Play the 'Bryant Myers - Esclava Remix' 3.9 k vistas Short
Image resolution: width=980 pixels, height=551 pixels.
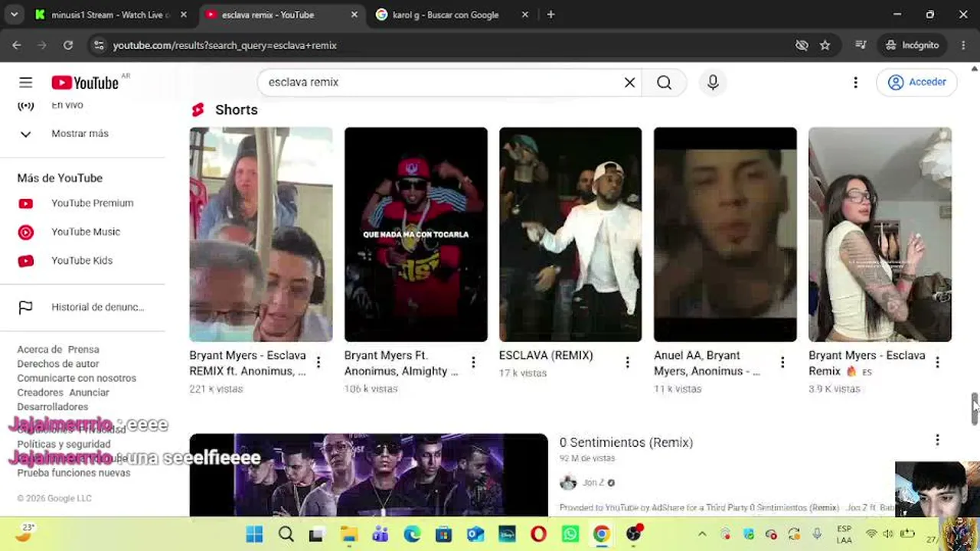[x=880, y=234]
